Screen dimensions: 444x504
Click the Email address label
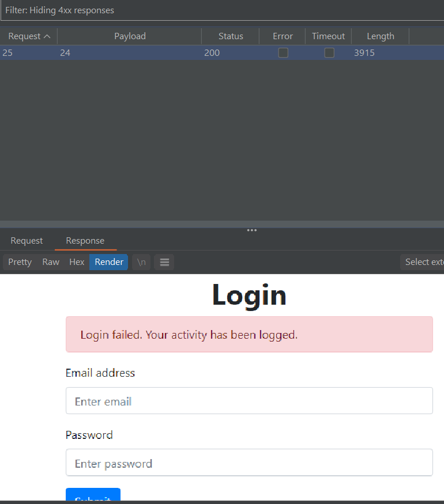click(100, 373)
